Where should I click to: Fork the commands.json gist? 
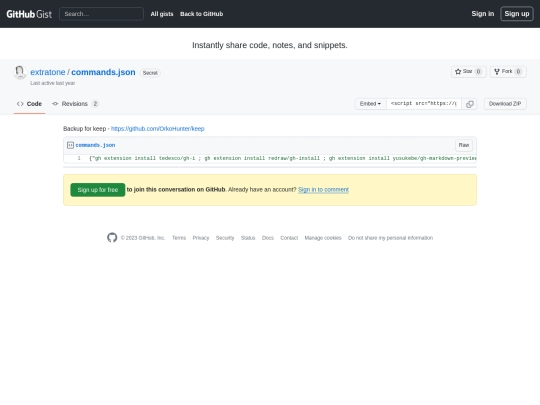click(508, 72)
